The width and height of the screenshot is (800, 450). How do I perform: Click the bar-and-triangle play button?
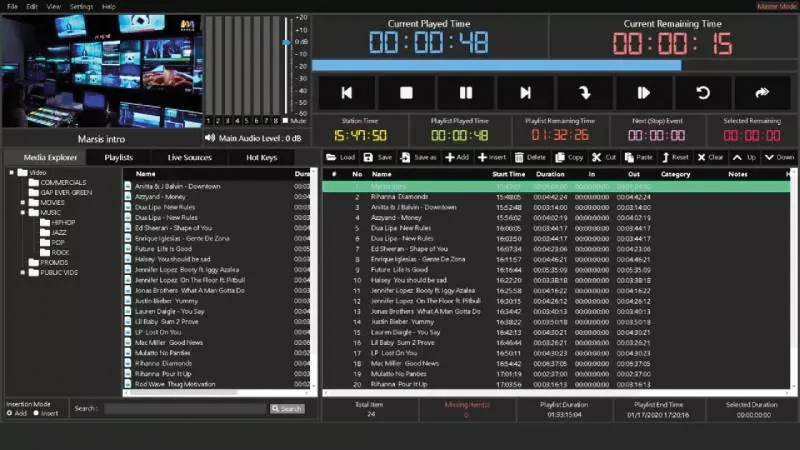pos(644,93)
